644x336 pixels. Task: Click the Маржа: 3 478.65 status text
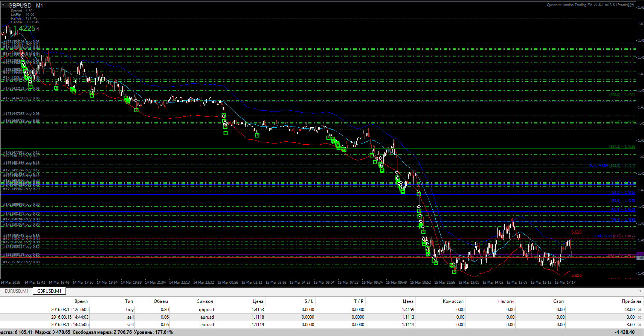[53, 332]
